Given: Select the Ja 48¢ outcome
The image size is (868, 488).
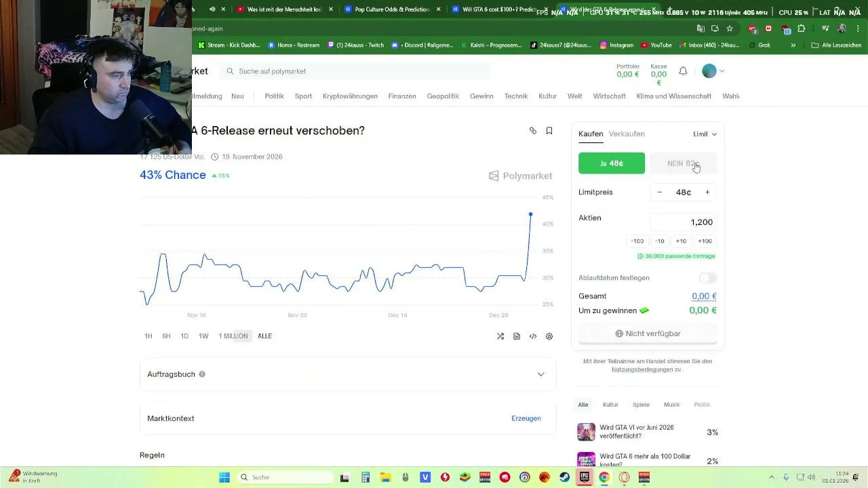Looking at the screenshot, I should [x=612, y=163].
